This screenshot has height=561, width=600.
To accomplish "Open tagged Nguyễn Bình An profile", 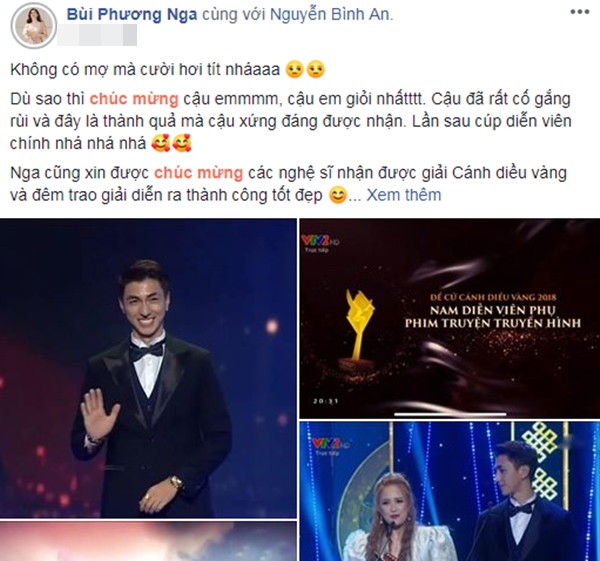I will coord(330,14).
